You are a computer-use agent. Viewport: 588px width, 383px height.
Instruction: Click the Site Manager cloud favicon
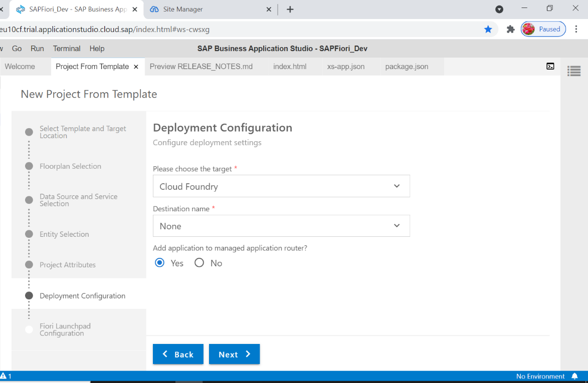[x=154, y=10]
